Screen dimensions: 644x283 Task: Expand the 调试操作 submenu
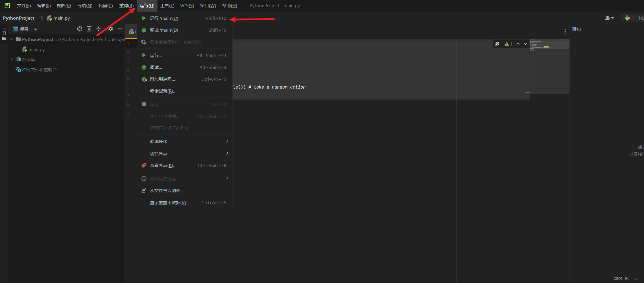pyautogui.click(x=185, y=141)
